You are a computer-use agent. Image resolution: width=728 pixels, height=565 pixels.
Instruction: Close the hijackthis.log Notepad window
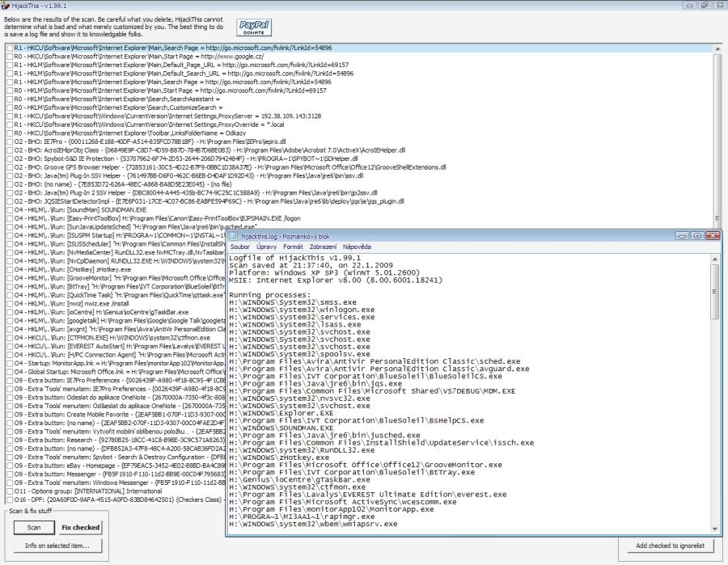click(713, 236)
